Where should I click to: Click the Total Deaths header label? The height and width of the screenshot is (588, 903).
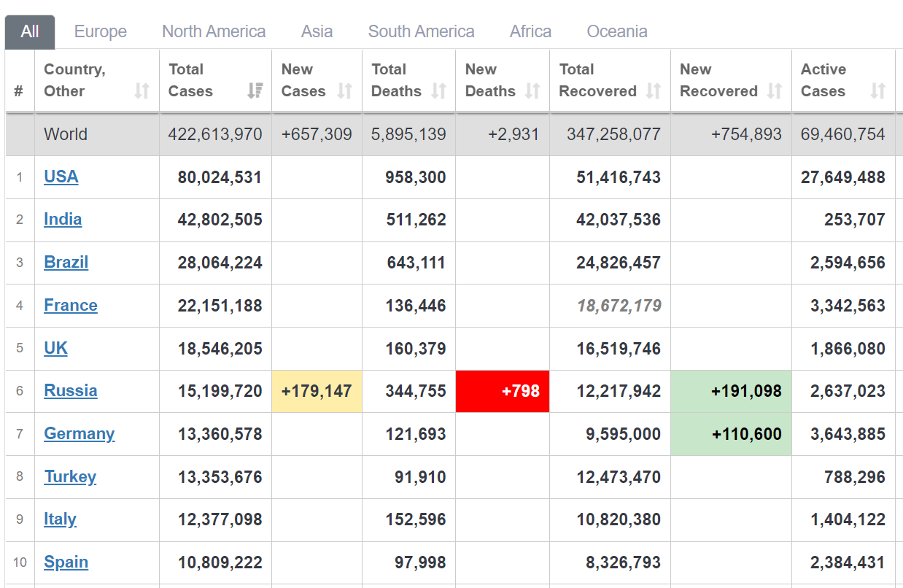tap(396, 80)
